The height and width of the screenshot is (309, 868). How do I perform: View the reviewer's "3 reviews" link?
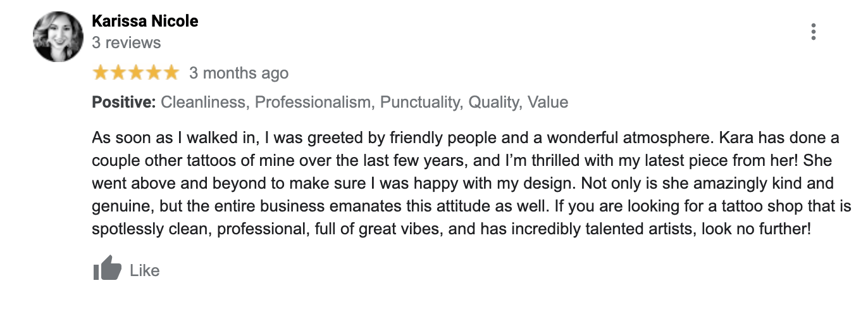tap(127, 43)
